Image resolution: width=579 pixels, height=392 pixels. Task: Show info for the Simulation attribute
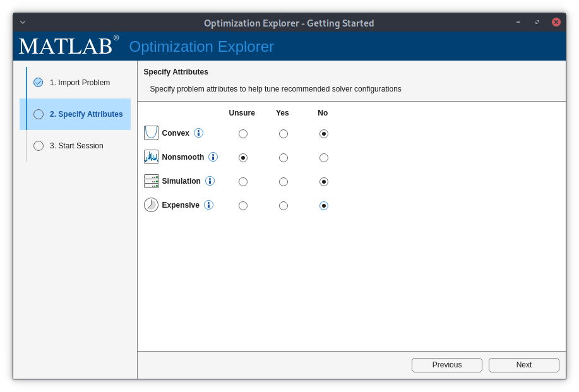(210, 181)
